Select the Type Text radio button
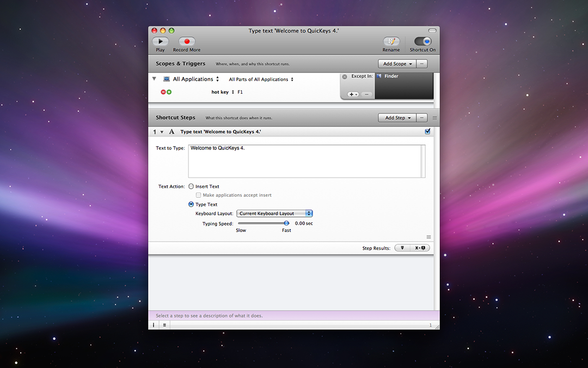This screenshot has width=588, height=368. (191, 204)
